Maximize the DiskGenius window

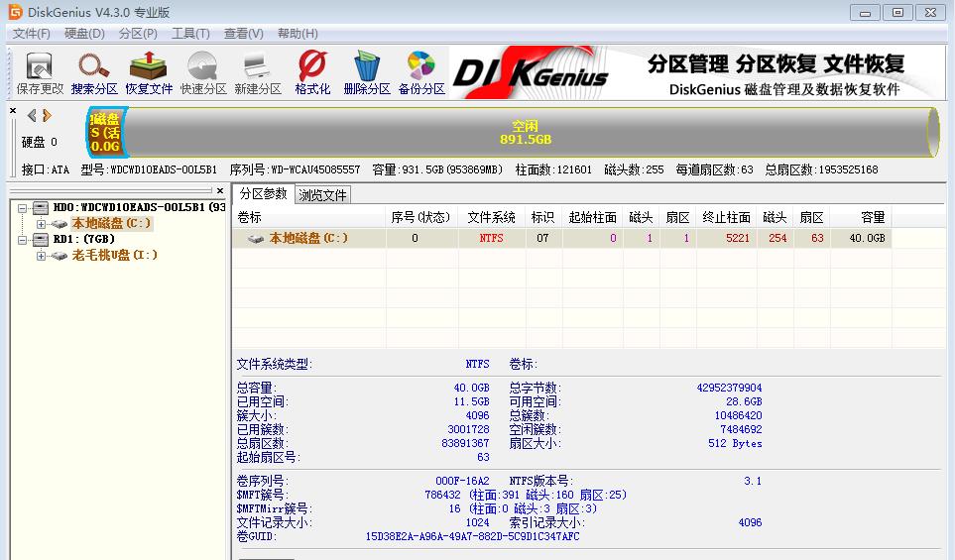tap(897, 12)
